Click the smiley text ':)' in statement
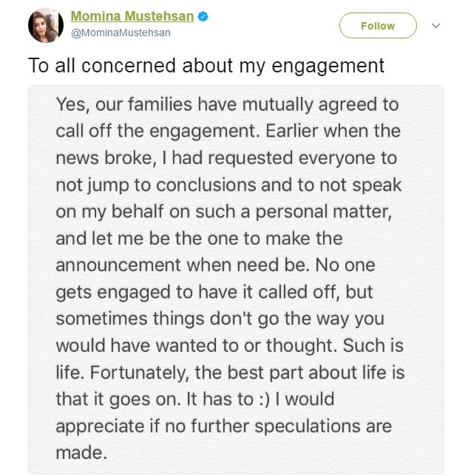Screen dimensions: 471x476 (x=264, y=399)
